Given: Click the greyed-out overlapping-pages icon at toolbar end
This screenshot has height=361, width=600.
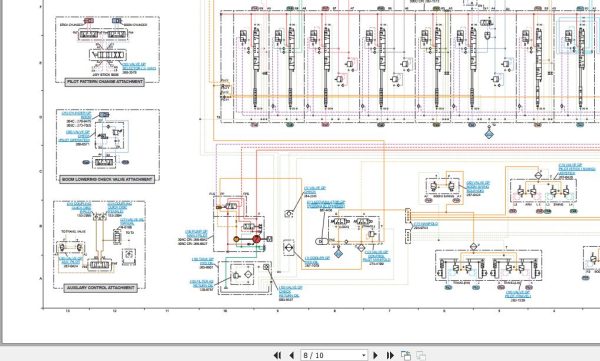Looking at the screenshot, I should tap(421, 355).
